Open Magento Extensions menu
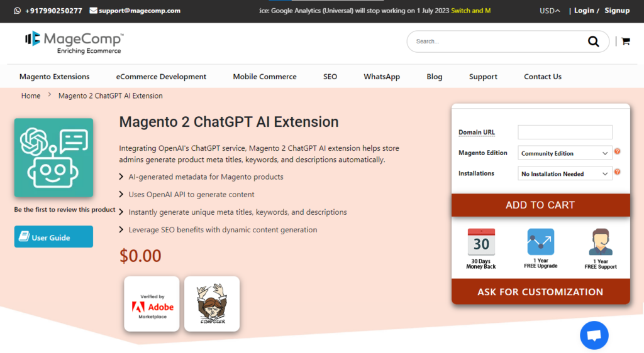Image resolution: width=644 pixels, height=353 pixels. pos(54,77)
